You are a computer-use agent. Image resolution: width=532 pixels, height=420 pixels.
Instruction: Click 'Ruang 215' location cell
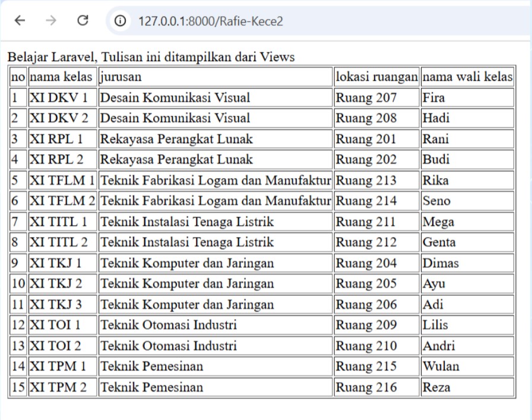click(376, 367)
